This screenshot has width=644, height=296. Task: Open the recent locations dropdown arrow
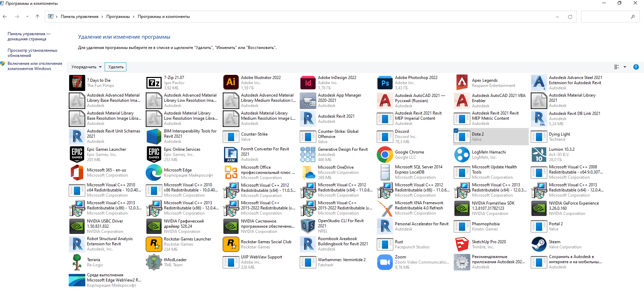tap(27, 17)
